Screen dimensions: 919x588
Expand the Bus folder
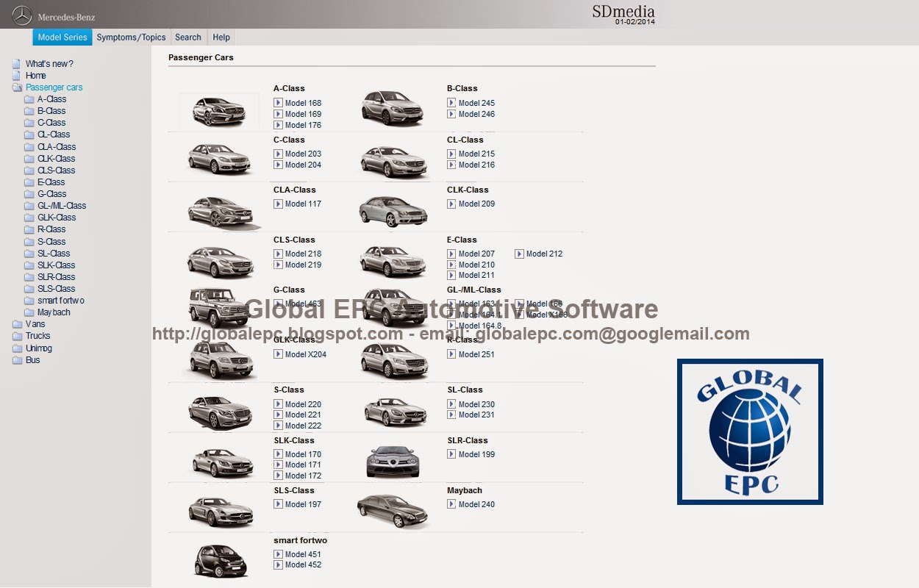[17, 360]
